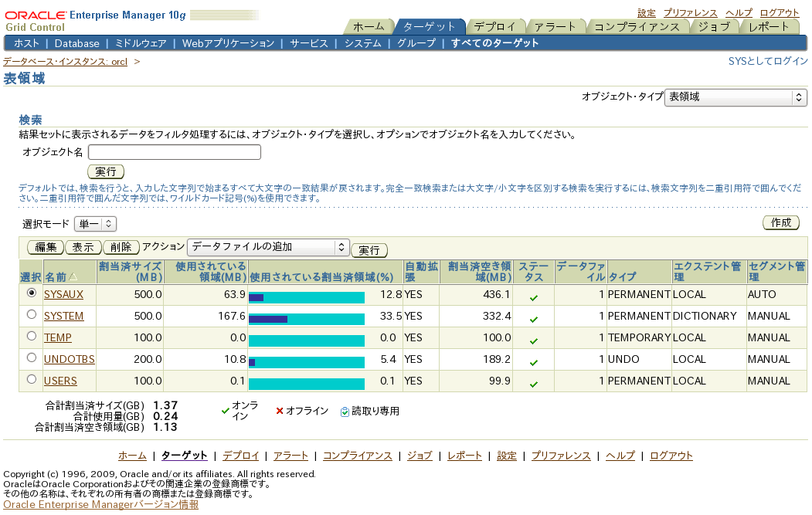Open the SYSAUX tablespace link
Screen dimensions: 812x515
[x=63, y=294]
